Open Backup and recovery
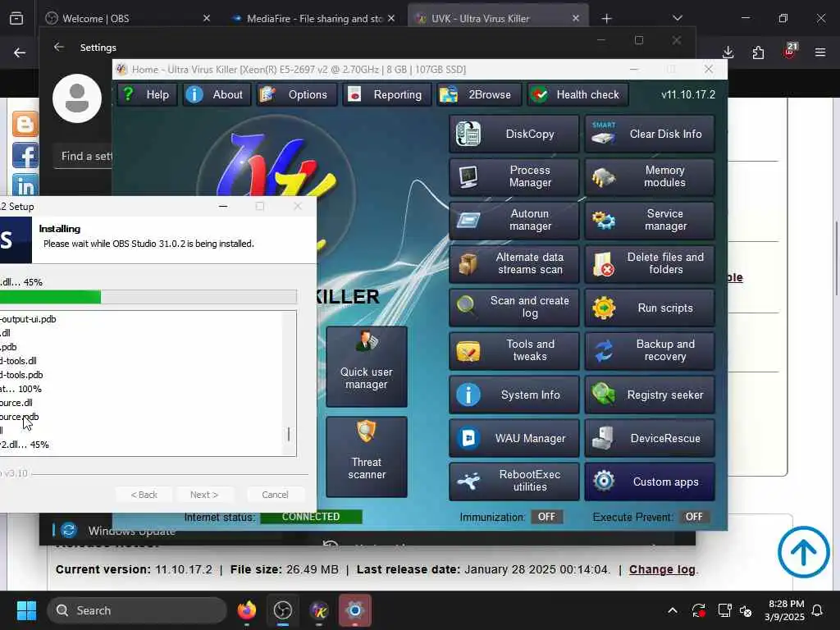 pyautogui.click(x=650, y=351)
